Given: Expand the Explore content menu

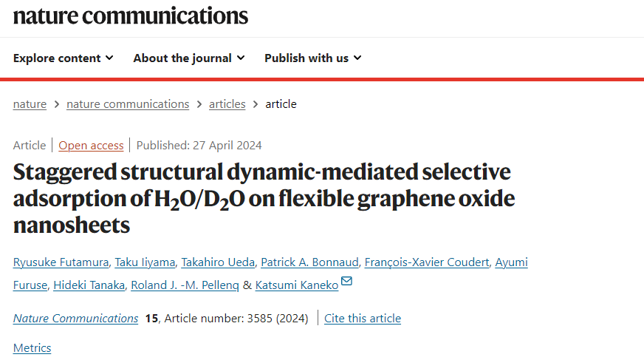Looking at the screenshot, I should point(64,58).
